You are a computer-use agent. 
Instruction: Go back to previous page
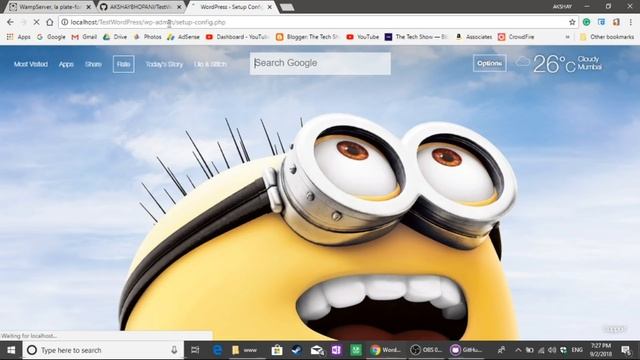10,22
